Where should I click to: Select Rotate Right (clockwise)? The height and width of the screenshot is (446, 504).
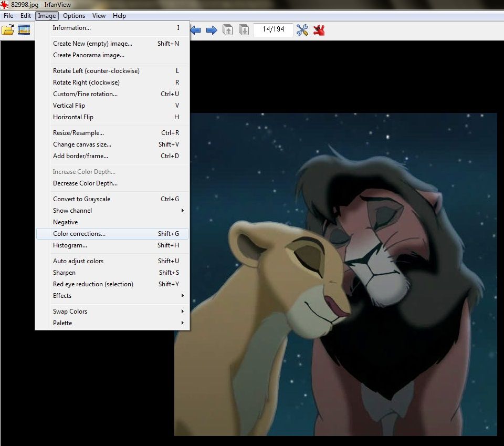pyautogui.click(x=112, y=82)
